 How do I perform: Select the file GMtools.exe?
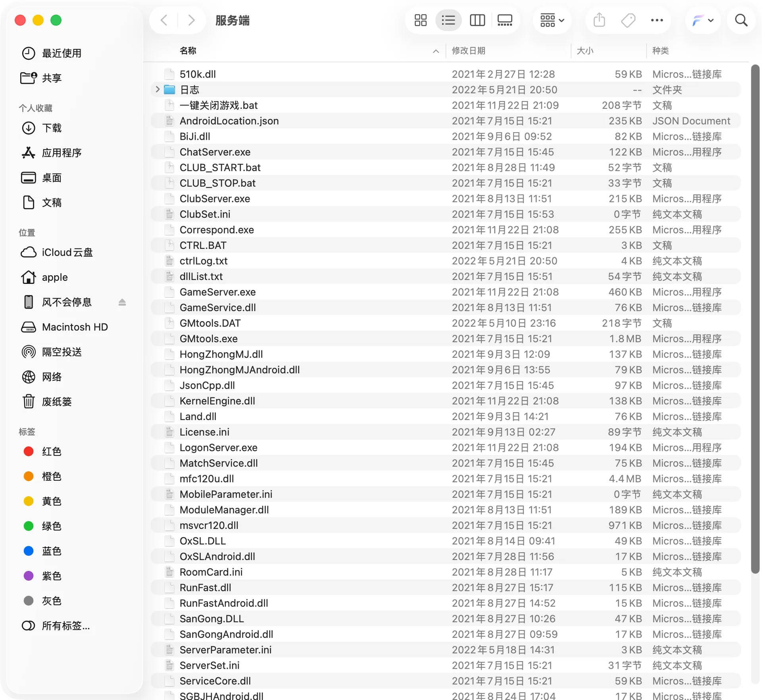click(445, 339)
